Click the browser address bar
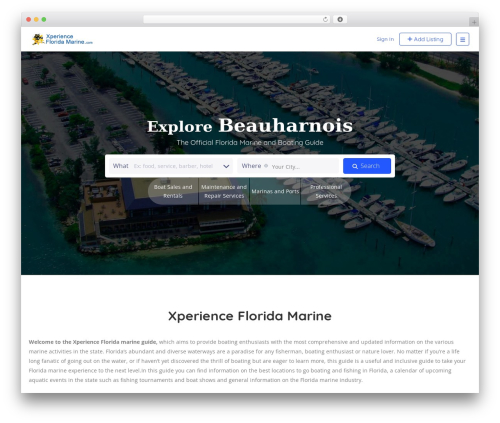Screen dimensions: 500x423 (237, 19)
